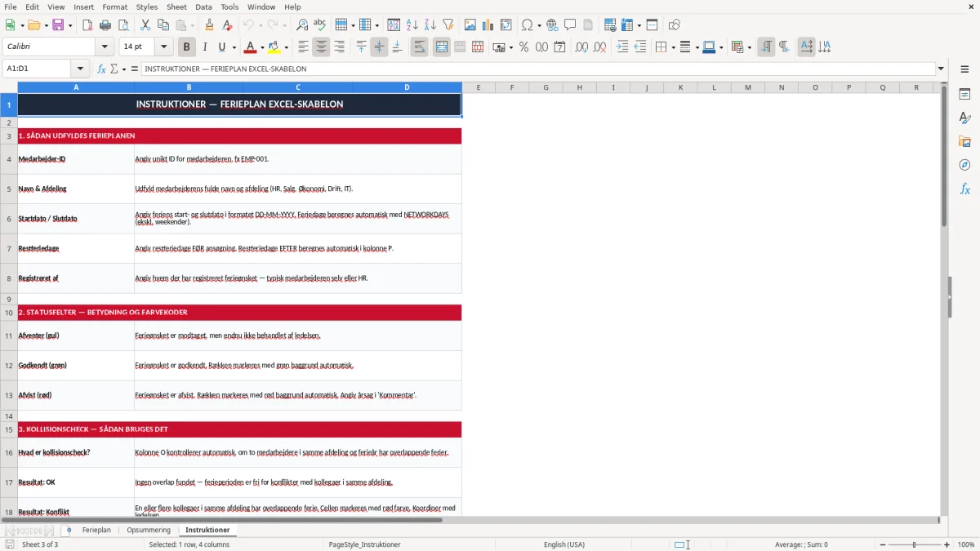
Task: Click the Sort Ascending icon
Action: (412, 25)
